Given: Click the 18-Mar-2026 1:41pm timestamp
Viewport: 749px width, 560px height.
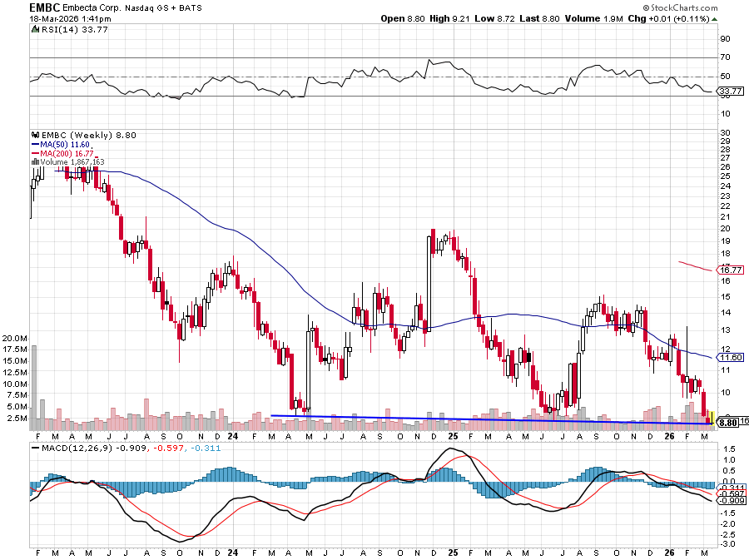Looking at the screenshot, I should coord(70,19).
